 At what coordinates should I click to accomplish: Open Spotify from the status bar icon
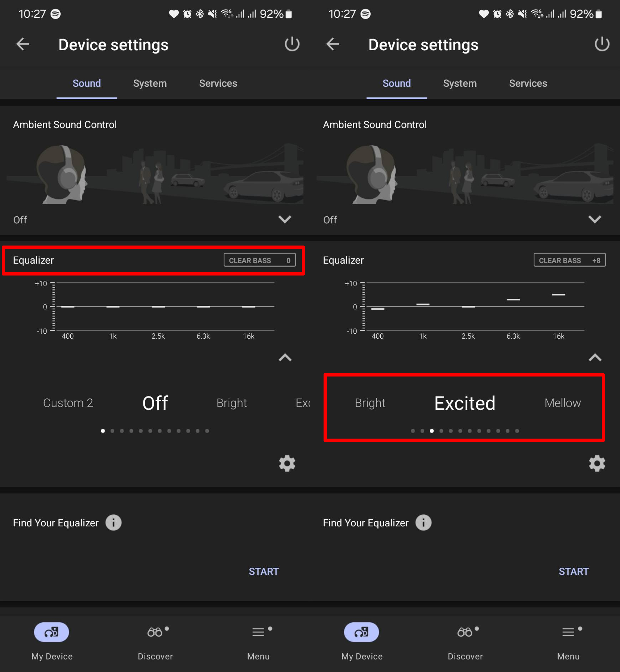[x=55, y=14]
